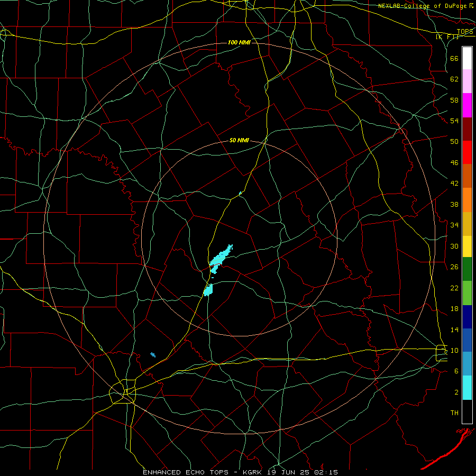Screen dimensions: 476x476
Task: Click the "K FT" units label
Action: 447,37
